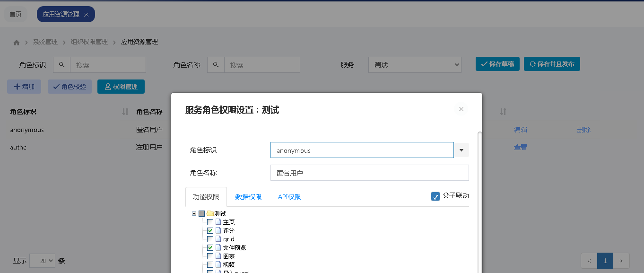
Task: Close the 服务角色权限设置 dialog
Action: (461, 109)
